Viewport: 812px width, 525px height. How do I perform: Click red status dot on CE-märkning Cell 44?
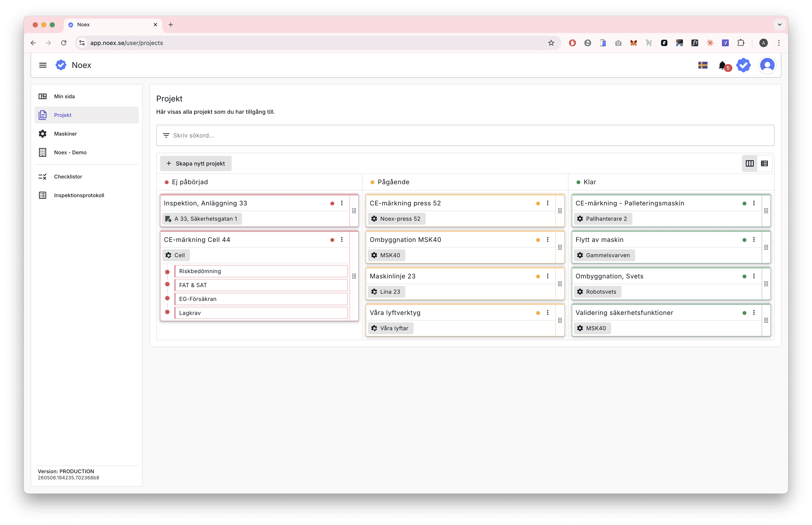[332, 240]
